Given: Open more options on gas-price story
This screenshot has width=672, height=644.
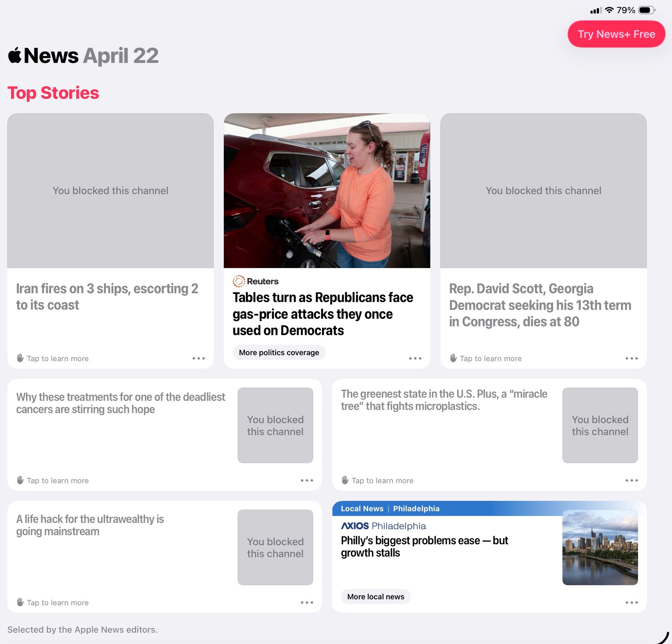Looking at the screenshot, I should coord(415,358).
